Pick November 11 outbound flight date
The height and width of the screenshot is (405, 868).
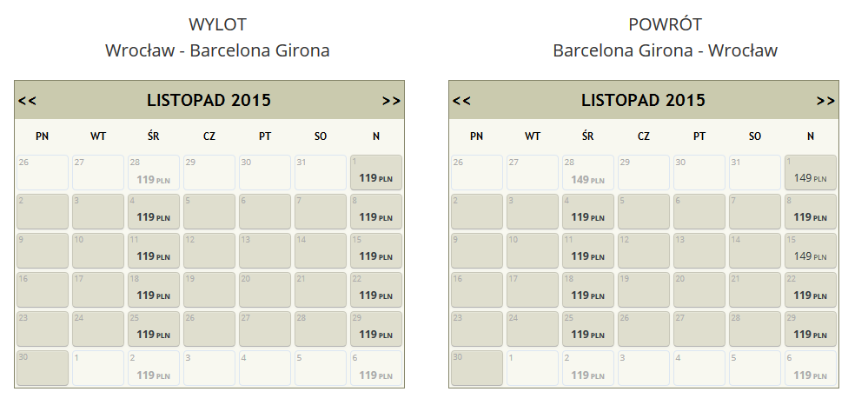154,250
